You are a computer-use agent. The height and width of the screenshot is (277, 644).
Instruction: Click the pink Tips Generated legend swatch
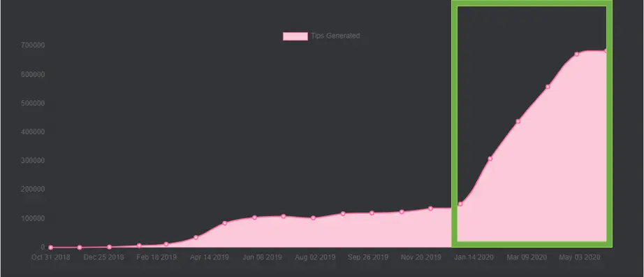pyautogui.click(x=295, y=36)
